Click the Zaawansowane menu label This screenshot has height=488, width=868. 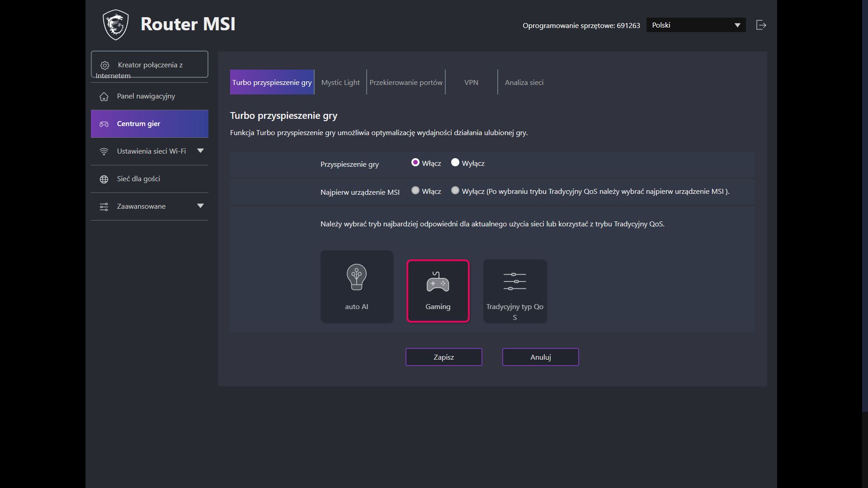[x=142, y=206]
